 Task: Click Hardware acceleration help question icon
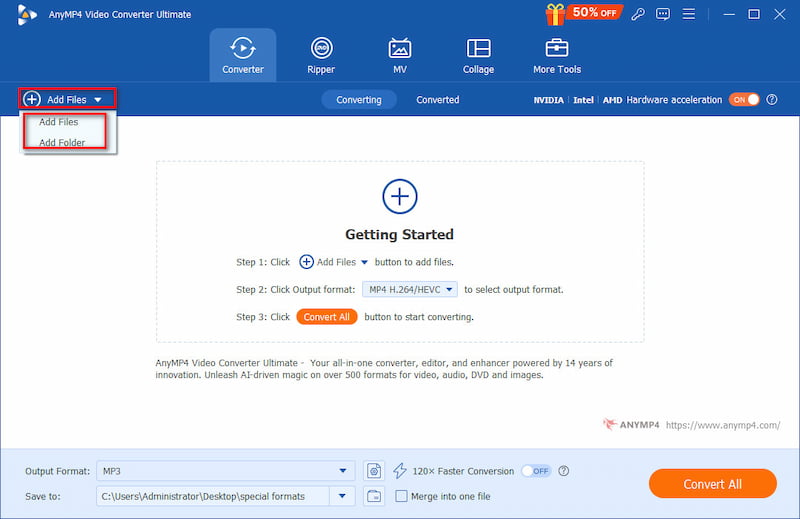(772, 100)
